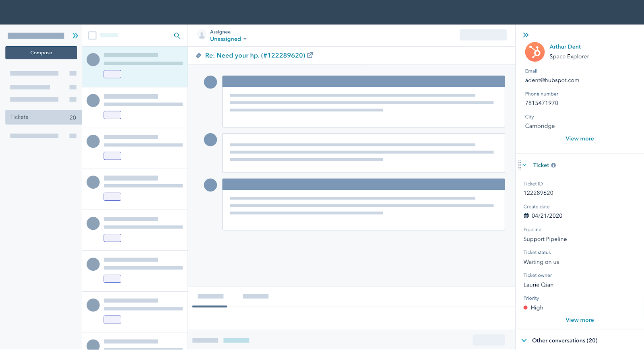Viewport: 644px width, 350px height.
Task: Click the search magnifier in conversation list
Action: pos(177,36)
